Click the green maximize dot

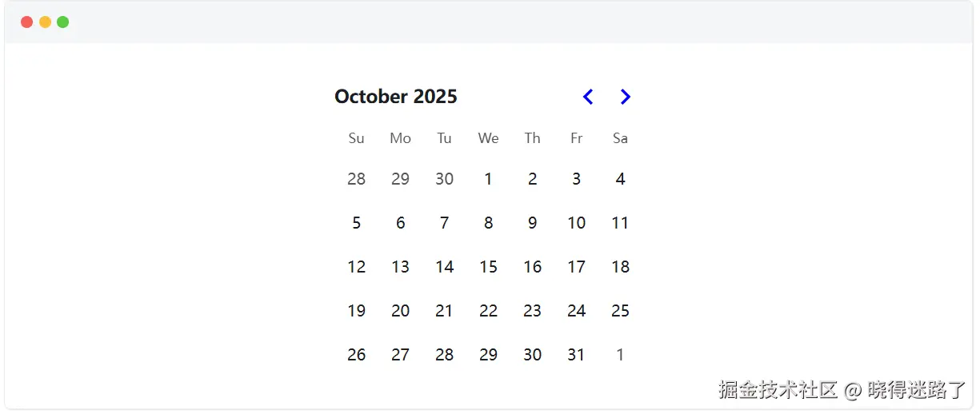click(62, 22)
